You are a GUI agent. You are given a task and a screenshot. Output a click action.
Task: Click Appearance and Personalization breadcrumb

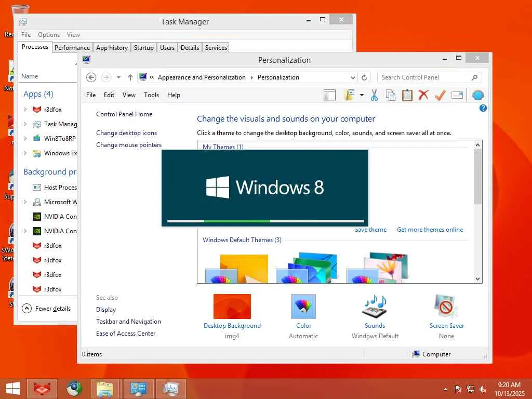pos(202,77)
